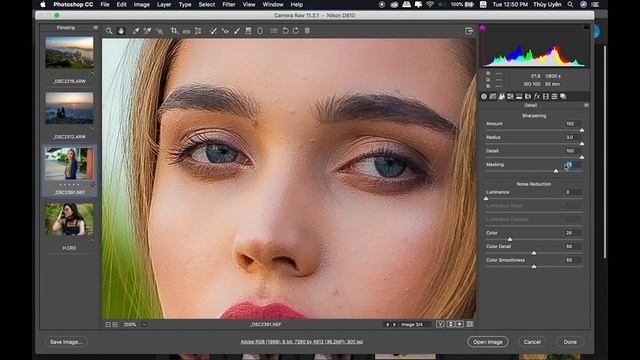Open the Calibration panel tab

coord(546,97)
